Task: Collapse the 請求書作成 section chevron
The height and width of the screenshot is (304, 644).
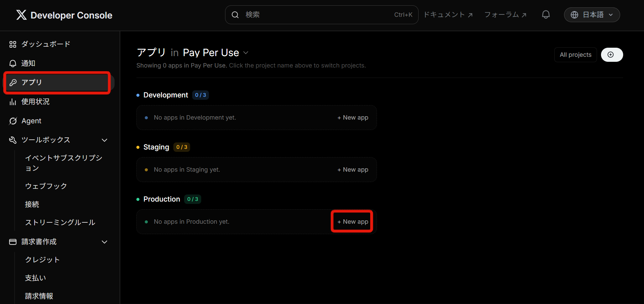Action: (104, 242)
